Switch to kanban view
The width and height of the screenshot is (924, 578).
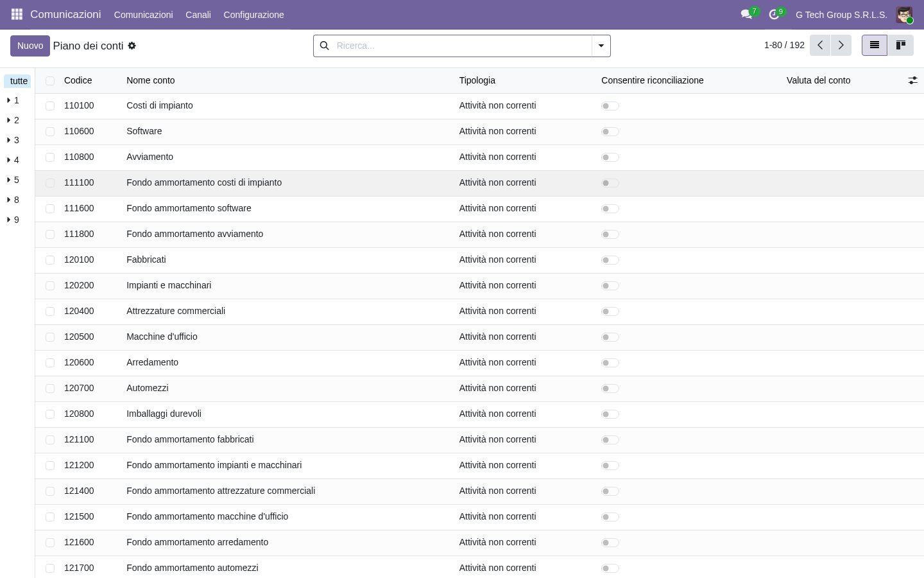[901, 45]
